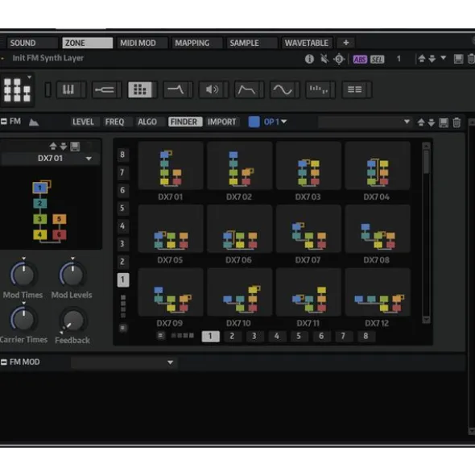This screenshot has width=475, height=476.
Task: Toggle the ABS button
Action: tap(360, 59)
